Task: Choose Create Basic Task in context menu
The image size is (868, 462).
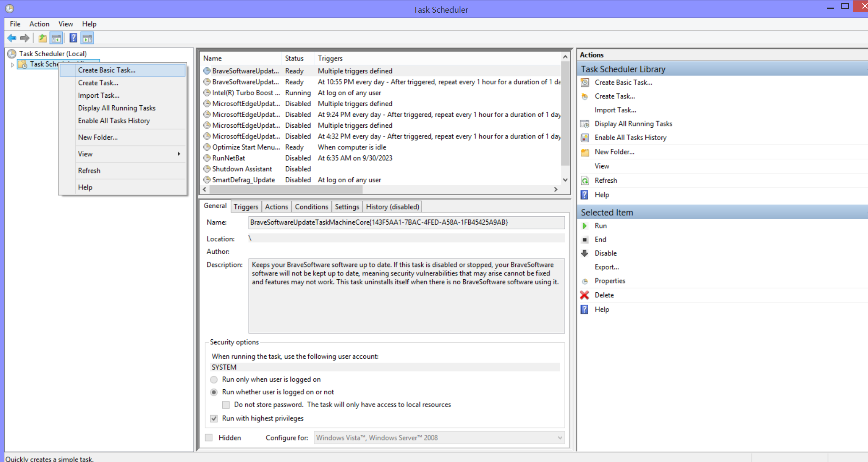Action: click(107, 70)
